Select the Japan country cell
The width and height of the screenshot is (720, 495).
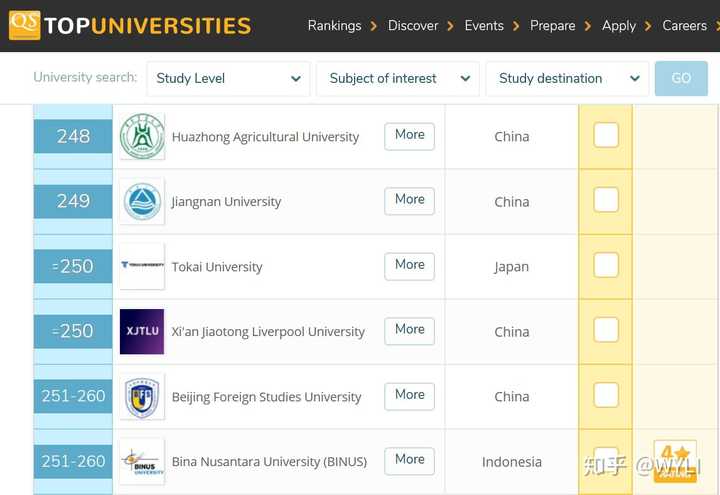click(x=512, y=267)
